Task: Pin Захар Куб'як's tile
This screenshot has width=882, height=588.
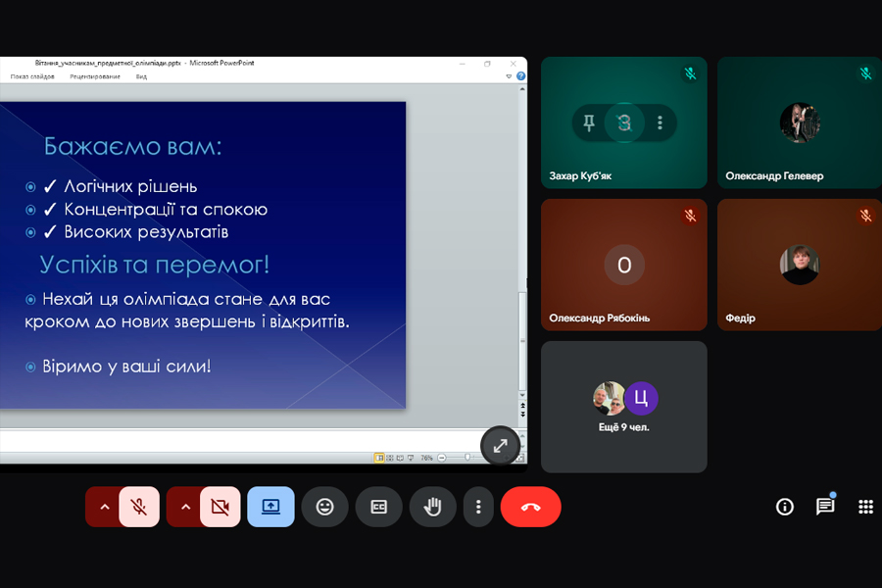Action: coord(589,122)
